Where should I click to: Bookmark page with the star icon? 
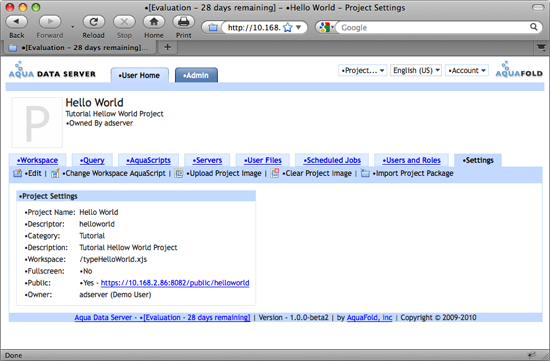click(288, 27)
